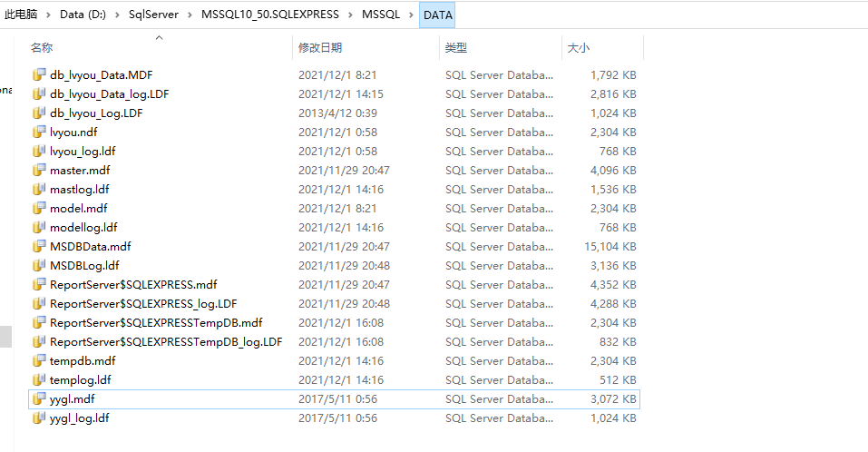This screenshot has height=452, width=868.
Task: Select the file name master.mdf
Action: pos(80,170)
